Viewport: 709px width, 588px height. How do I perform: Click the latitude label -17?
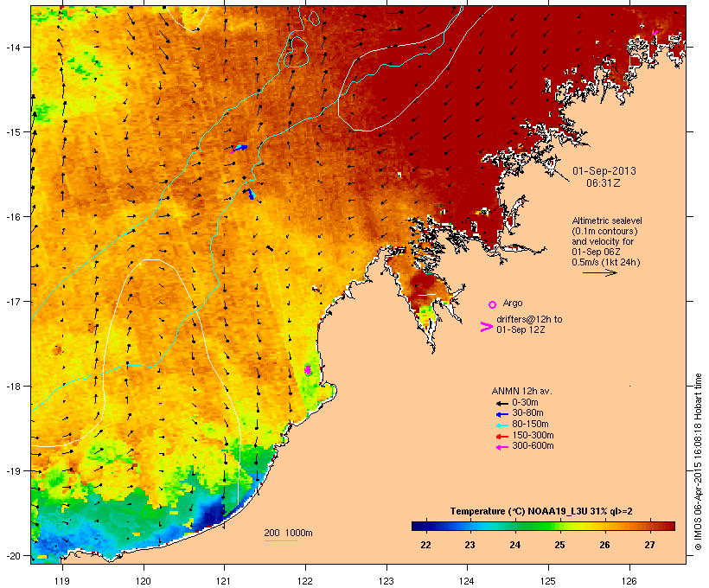point(12,302)
